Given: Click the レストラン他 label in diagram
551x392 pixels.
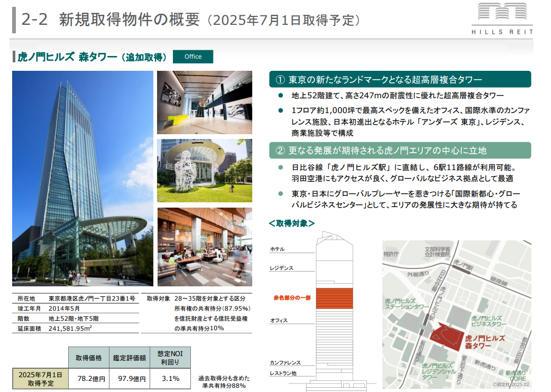Looking at the screenshot, I should coord(283,374).
